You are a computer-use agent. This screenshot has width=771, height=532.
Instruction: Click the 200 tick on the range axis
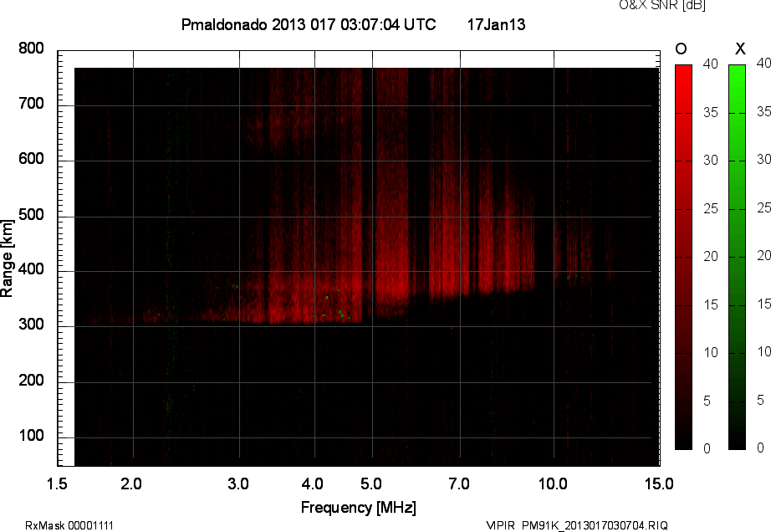tap(31, 380)
